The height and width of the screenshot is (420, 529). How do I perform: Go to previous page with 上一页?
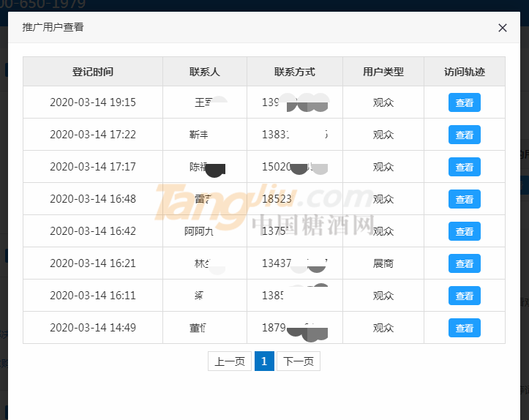pos(230,361)
